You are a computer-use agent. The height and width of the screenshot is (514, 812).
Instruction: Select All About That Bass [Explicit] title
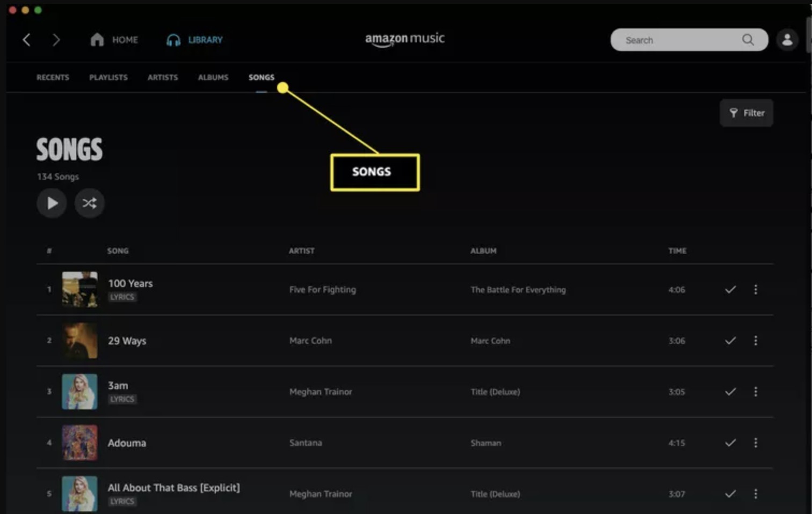click(x=173, y=488)
